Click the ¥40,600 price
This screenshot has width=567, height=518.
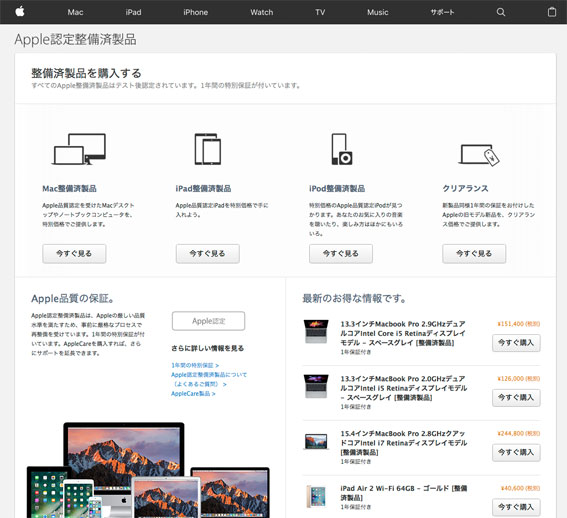pos(520,488)
